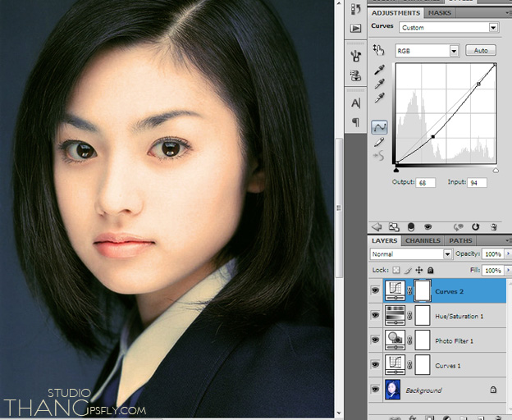Hide the Curves 1 layer
The width and height of the screenshot is (512, 420).
pos(375,364)
